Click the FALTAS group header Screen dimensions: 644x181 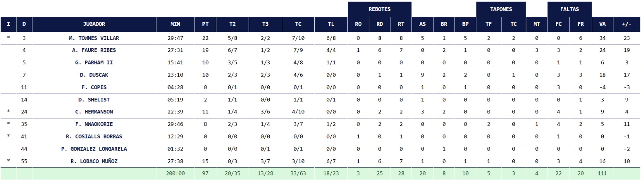(x=569, y=9)
